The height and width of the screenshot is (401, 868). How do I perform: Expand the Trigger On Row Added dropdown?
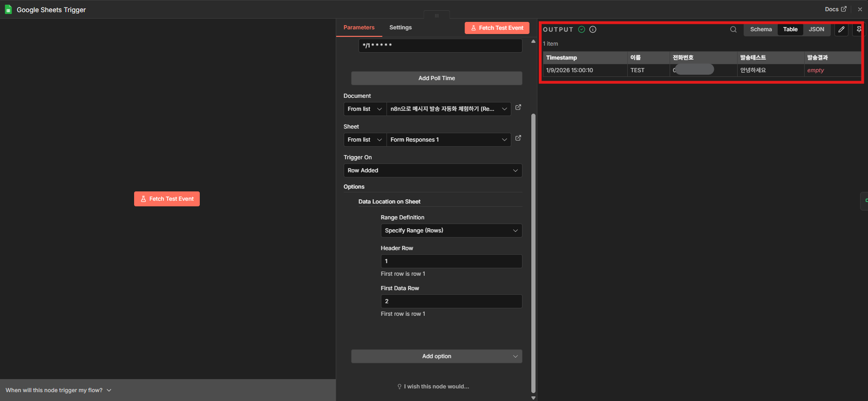click(x=433, y=170)
